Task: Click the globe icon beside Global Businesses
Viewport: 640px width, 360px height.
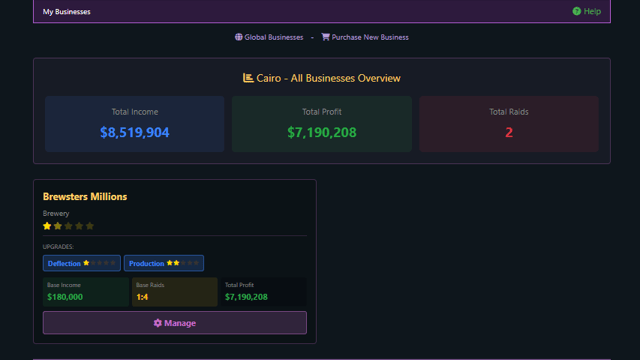Action: pos(238,37)
